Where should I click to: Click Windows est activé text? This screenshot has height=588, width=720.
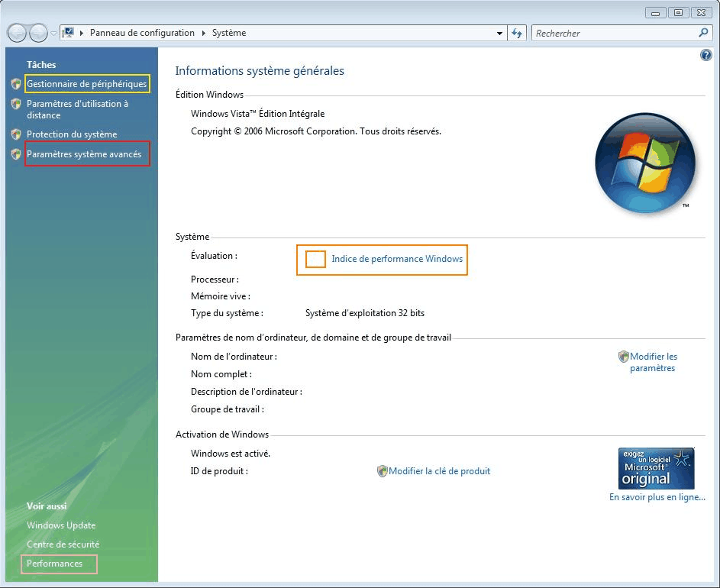(x=231, y=454)
